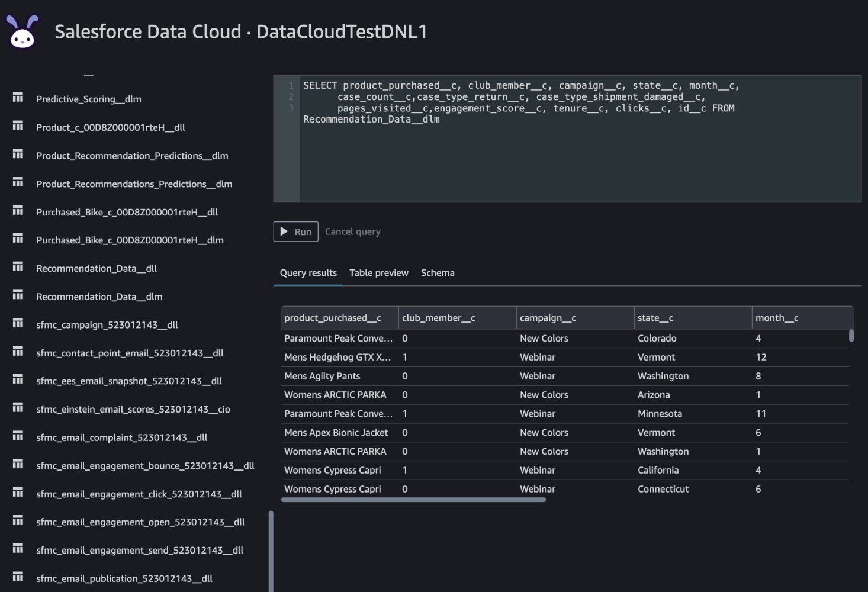The width and height of the screenshot is (868, 592).
Task: Open sfmc_einstein_email_scores_523012143__cio table
Action: click(x=133, y=410)
